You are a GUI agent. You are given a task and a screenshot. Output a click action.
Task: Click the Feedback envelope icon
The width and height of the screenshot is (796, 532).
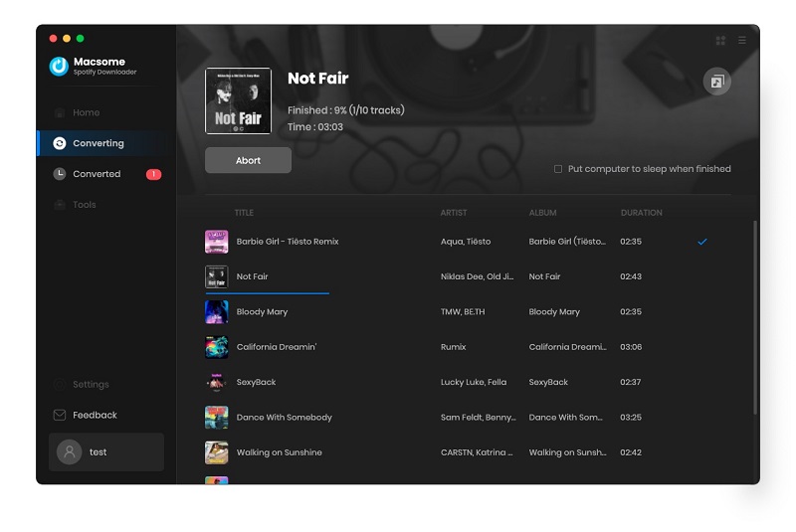pos(60,415)
